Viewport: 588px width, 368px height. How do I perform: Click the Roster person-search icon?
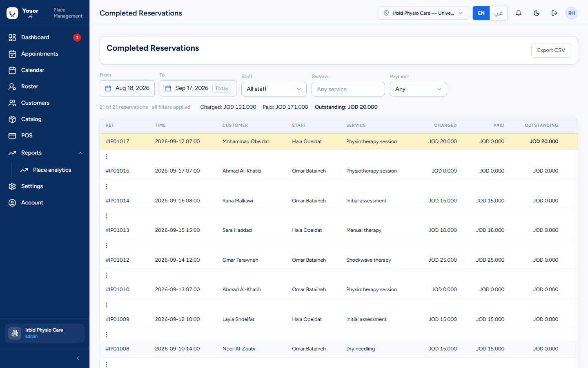[x=12, y=87]
